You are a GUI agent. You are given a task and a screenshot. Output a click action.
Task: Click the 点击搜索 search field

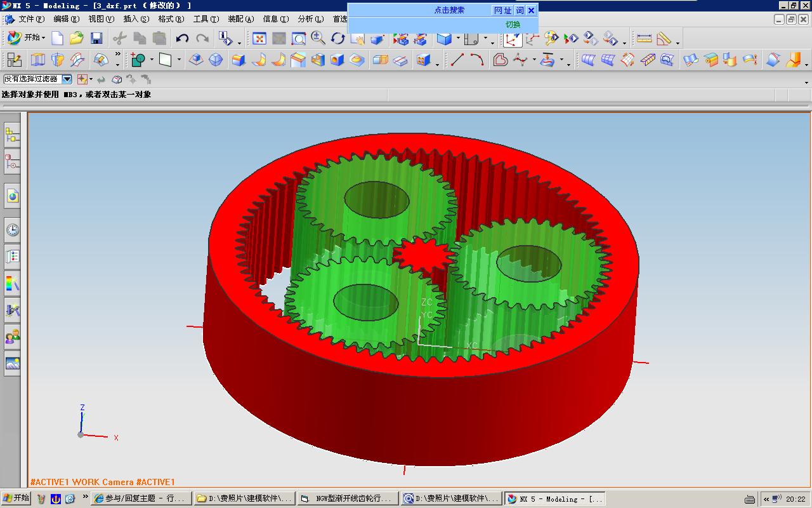pos(449,10)
